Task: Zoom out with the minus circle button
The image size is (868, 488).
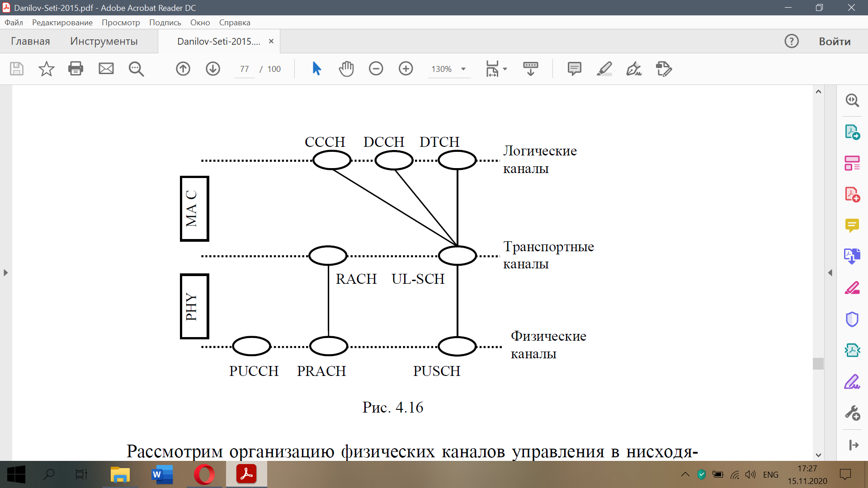Action: (376, 69)
